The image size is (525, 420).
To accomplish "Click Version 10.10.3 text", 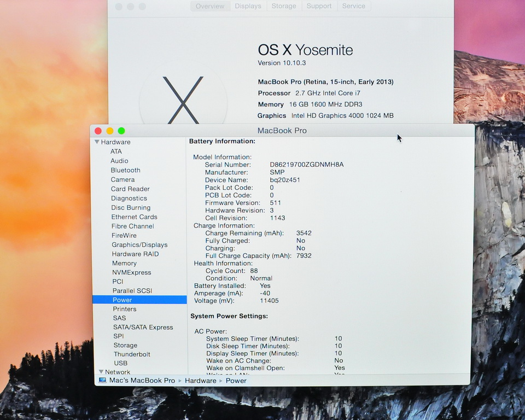I will (282, 63).
